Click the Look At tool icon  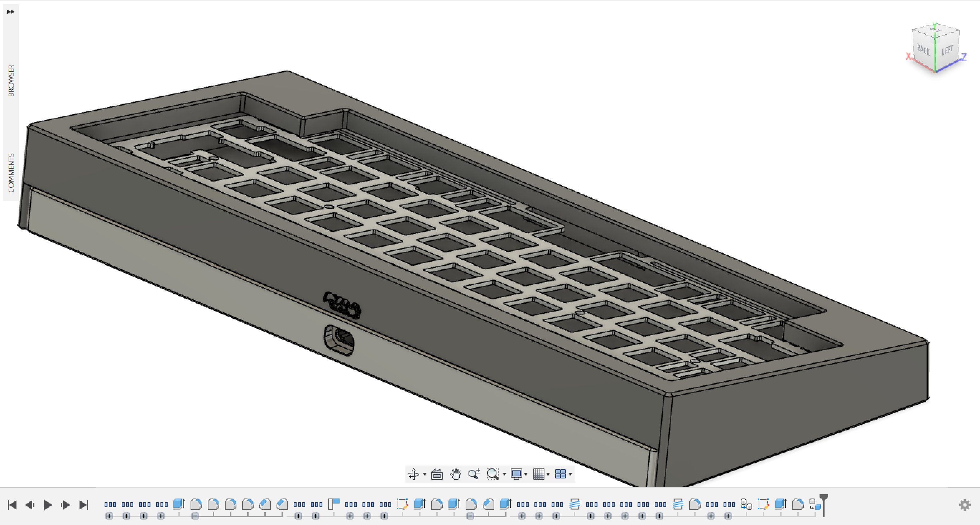[x=437, y=474]
